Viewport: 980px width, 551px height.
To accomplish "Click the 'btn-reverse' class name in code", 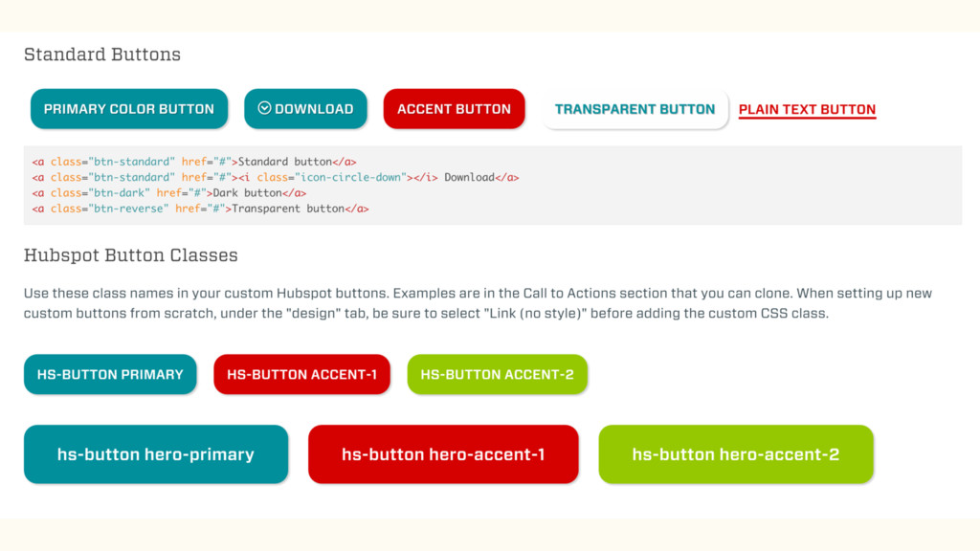I will 128,208.
